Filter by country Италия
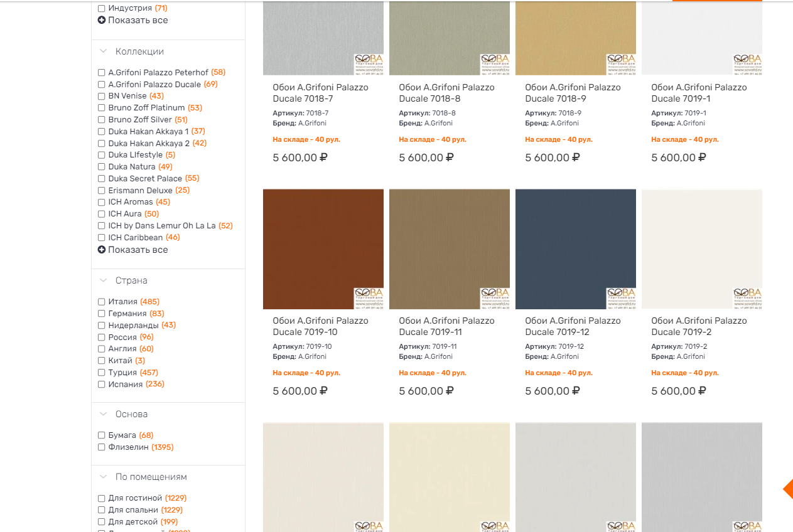This screenshot has width=793, height=532. (x=102, y=302)
